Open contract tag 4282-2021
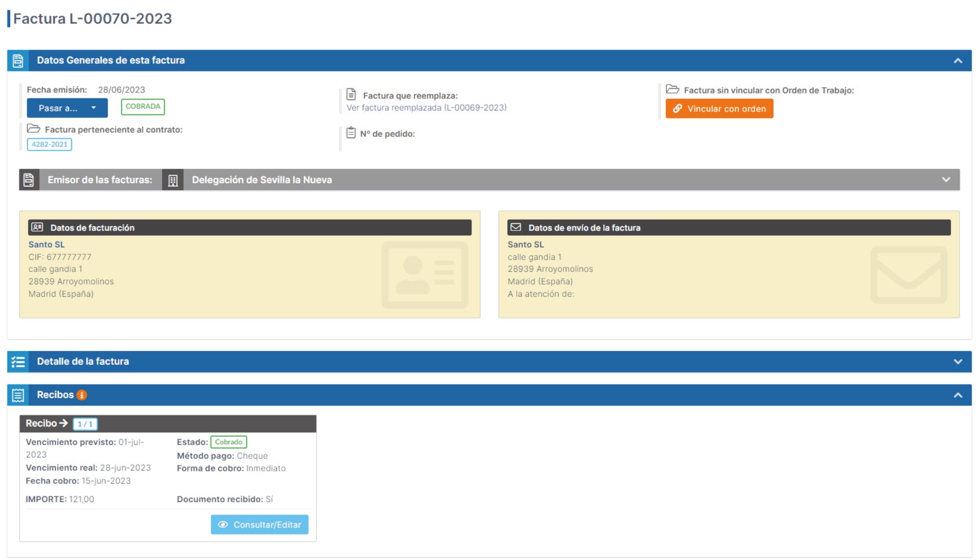This screenshot has width=980, height=560. [49, 145]
